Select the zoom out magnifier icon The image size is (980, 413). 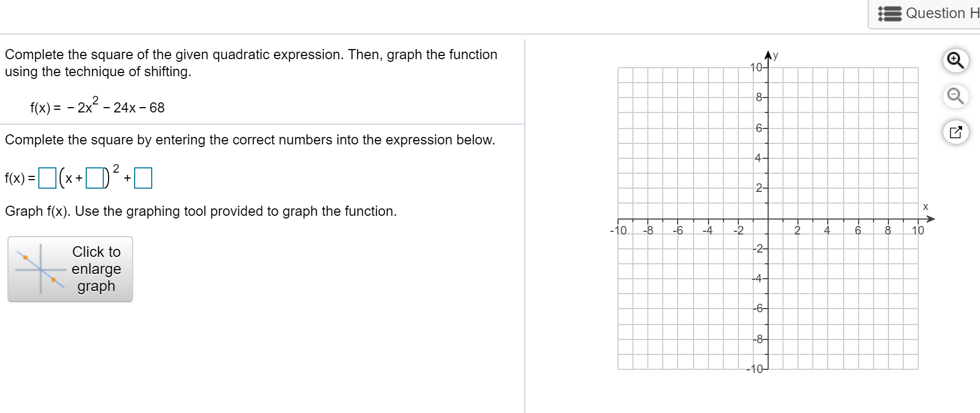click(956, 96)
